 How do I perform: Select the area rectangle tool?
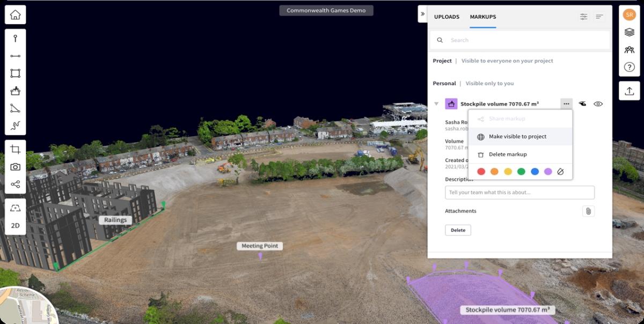(15, 73)
